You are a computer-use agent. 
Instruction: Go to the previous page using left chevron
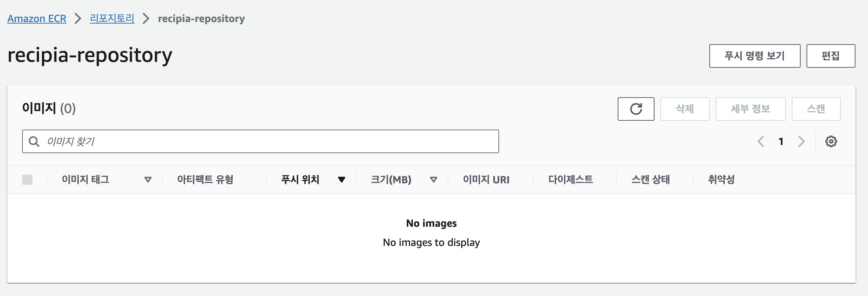coord(760,141)
